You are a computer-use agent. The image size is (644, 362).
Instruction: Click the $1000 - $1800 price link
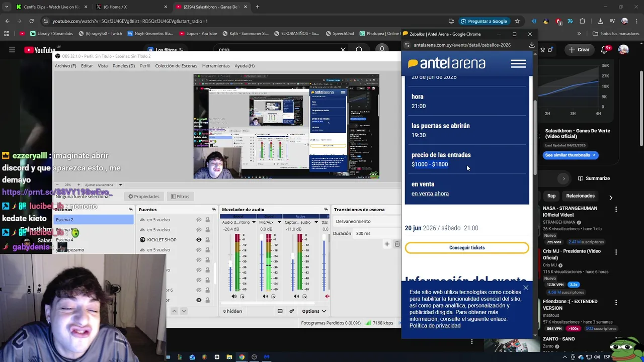pyautogui.click(x=430, y=164)
